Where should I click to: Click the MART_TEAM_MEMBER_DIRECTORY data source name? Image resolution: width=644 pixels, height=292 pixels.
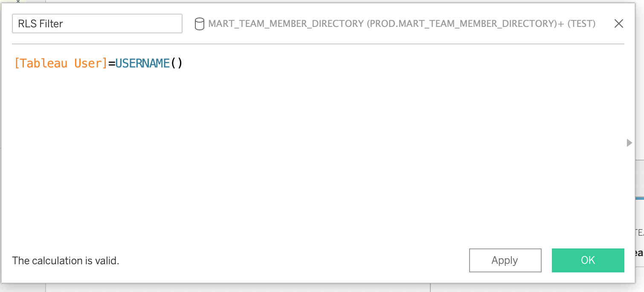point(286,24)
